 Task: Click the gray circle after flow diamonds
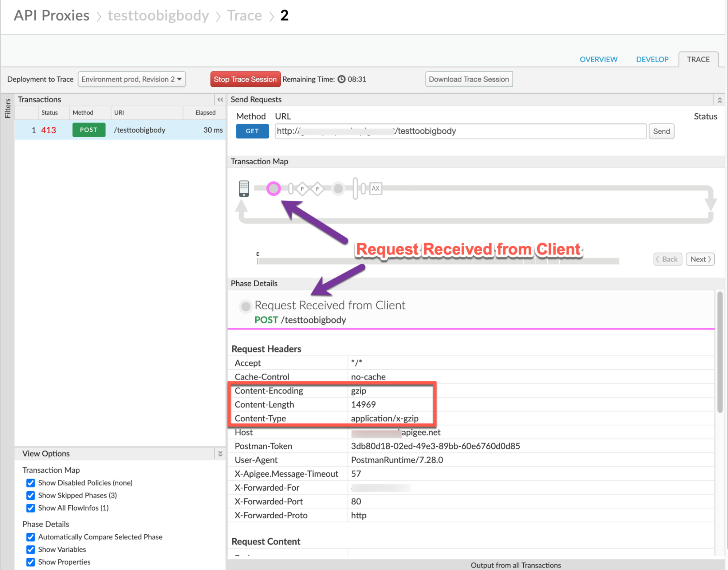[338, 189]
